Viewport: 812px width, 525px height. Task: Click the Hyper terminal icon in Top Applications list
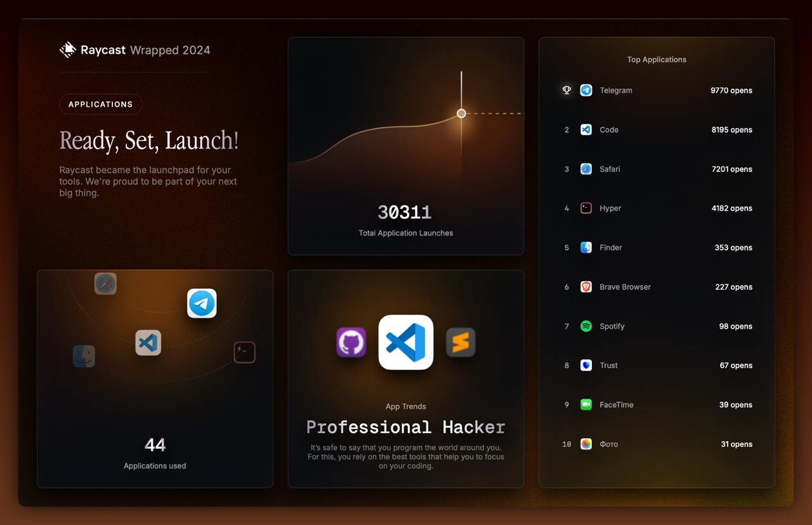pos(586,208)
